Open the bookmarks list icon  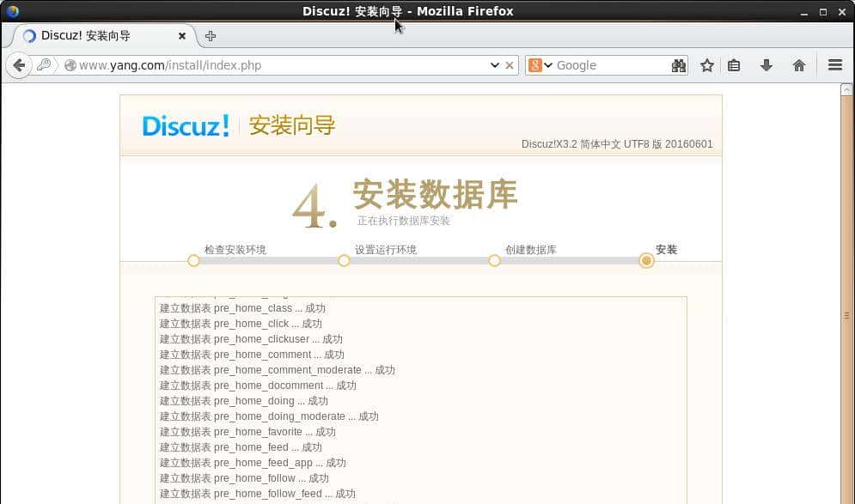(x=734, y=65)
